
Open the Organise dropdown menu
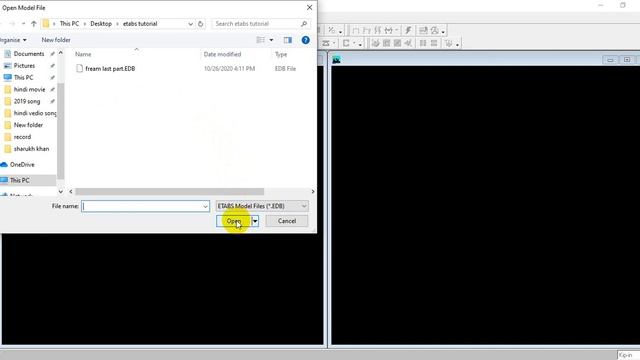pos(13,40)
